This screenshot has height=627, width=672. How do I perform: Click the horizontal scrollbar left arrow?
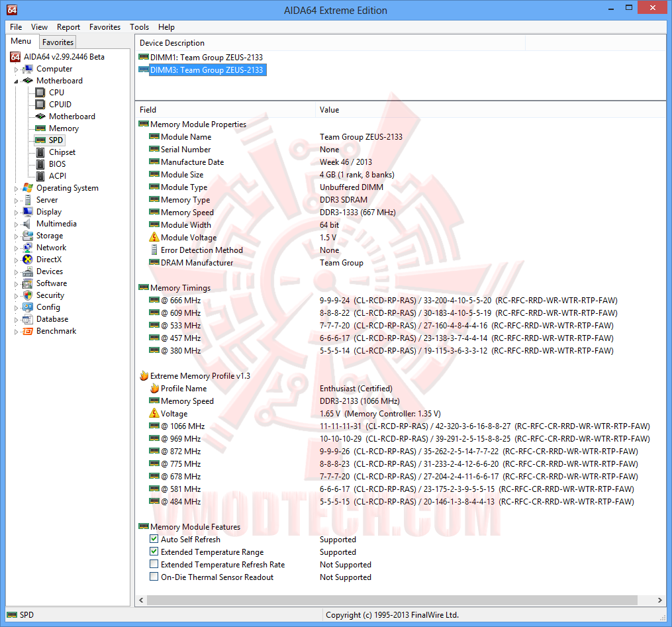click(142, 600)
